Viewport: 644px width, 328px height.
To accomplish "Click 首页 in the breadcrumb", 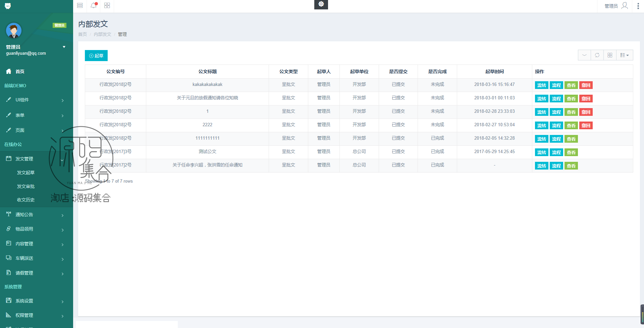I will pos(83,34).
